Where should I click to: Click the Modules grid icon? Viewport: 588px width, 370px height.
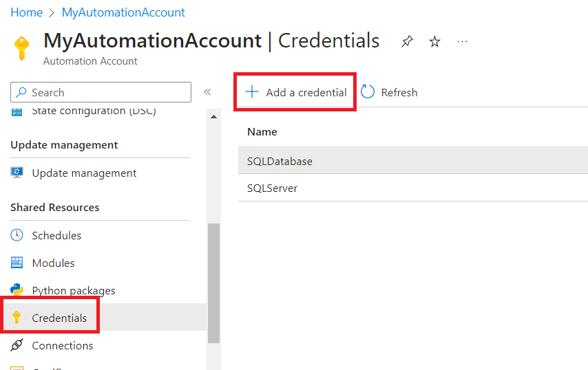coord(17,263)
